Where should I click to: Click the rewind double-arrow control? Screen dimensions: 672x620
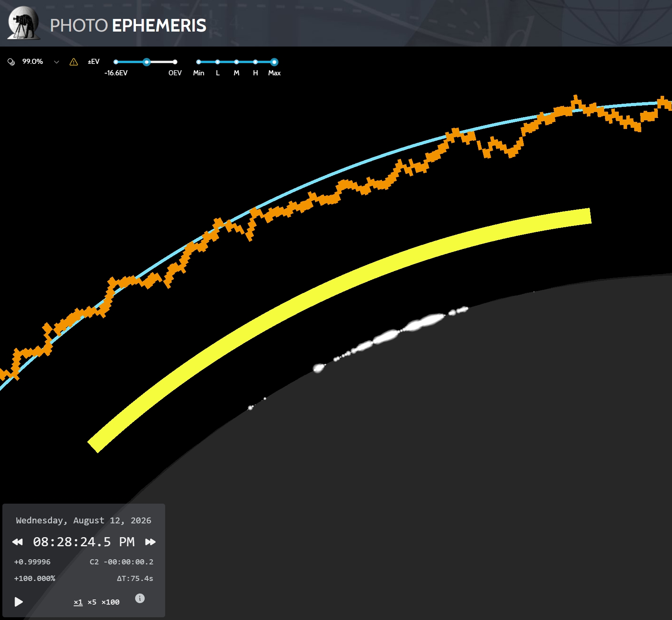tap(17, 542)
